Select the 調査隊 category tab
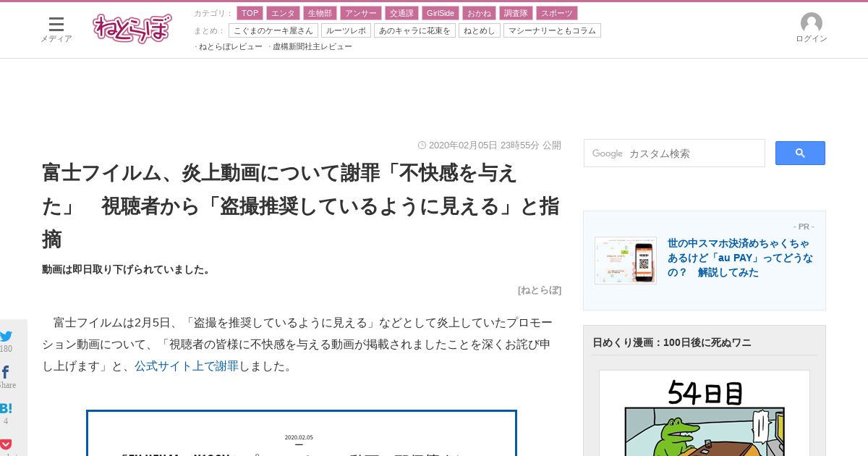868x456 pixels. coord(516,13)
